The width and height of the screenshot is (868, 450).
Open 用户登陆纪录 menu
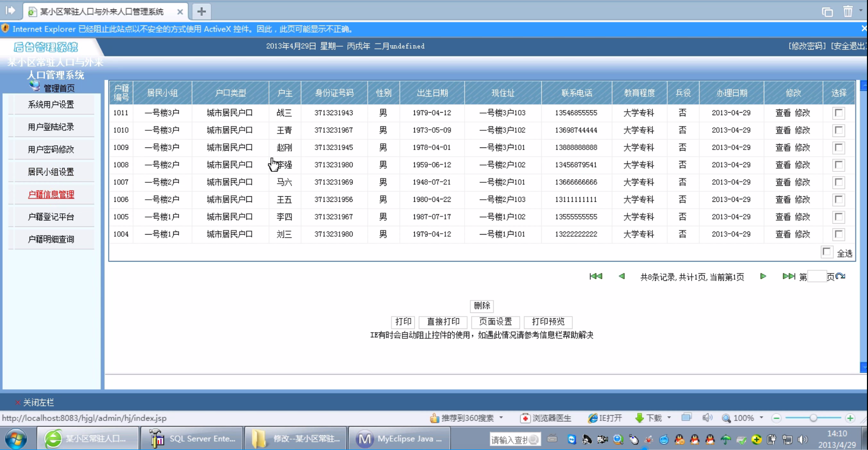pos(51,127)
